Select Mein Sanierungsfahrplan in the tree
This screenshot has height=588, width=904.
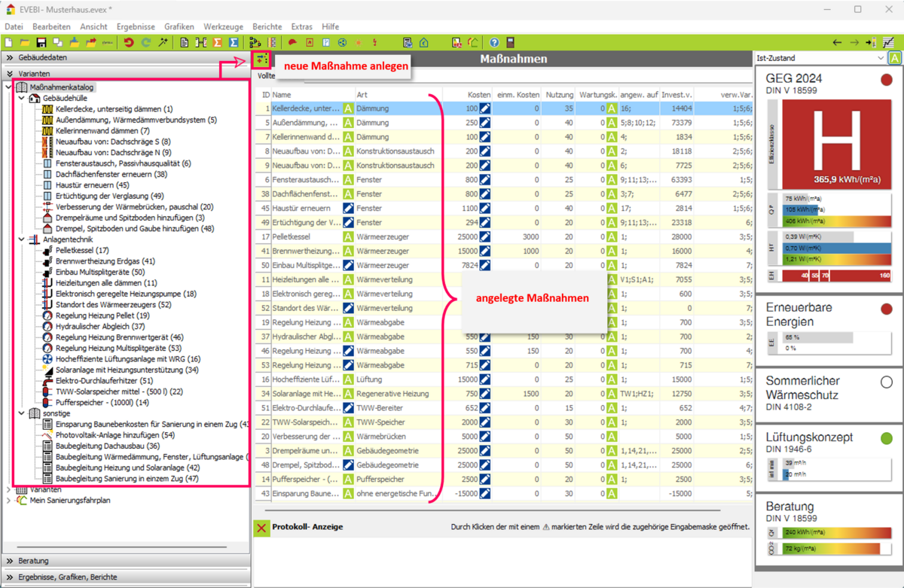[x=70, y=500]
